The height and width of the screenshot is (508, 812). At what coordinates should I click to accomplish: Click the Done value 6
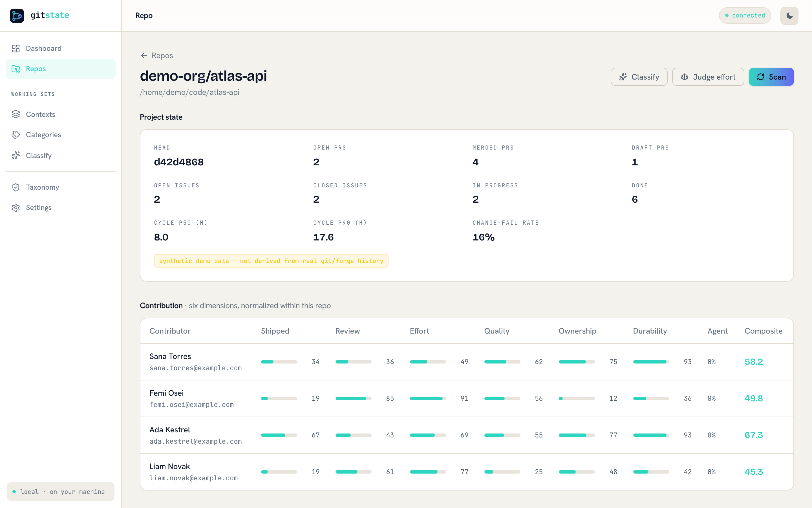635,199
